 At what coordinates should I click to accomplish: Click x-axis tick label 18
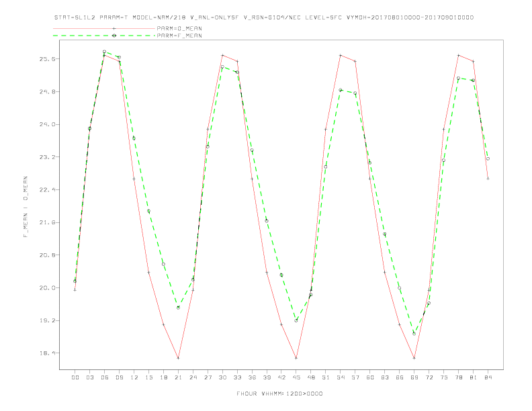tap(163, 377)
